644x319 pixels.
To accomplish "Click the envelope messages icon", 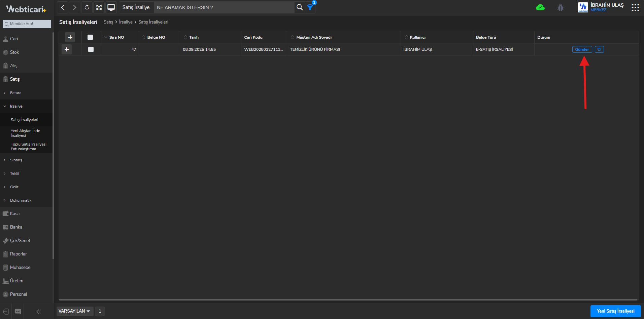I will [x=18, y=311].
